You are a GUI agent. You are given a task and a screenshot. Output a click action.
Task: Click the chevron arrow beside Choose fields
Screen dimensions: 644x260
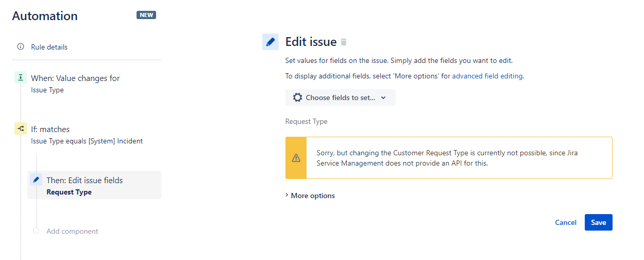(383, 98)
